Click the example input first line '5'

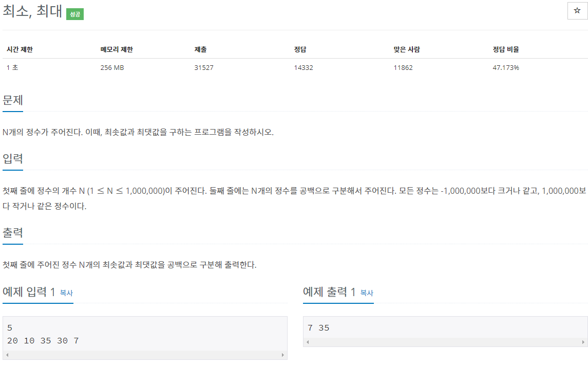point(10,328)
